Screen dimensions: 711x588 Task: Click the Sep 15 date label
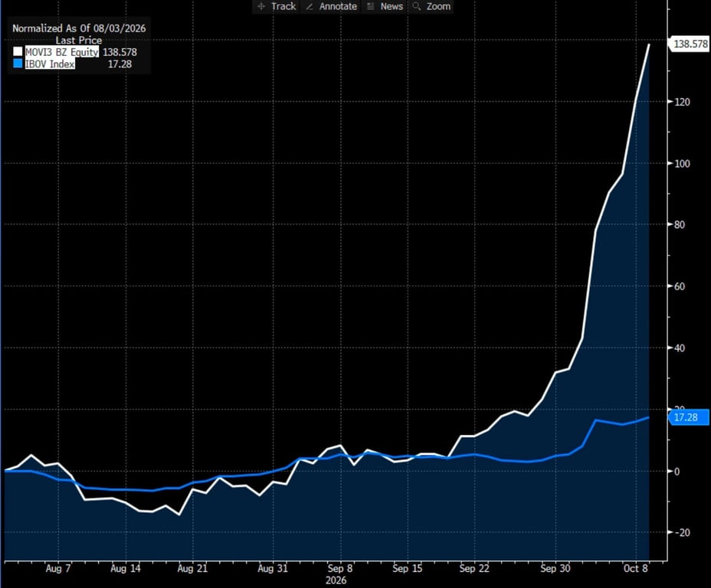pos(407,569)
